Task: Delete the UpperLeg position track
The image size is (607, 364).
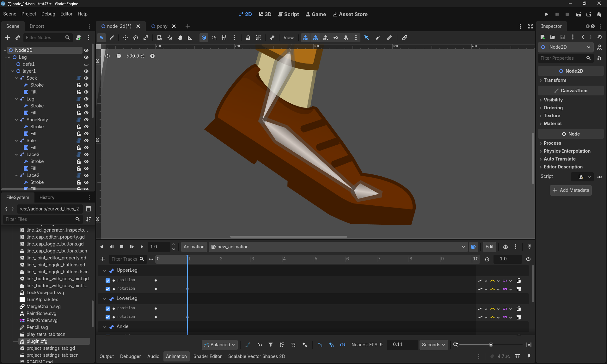Action: (x=519, y=281)
